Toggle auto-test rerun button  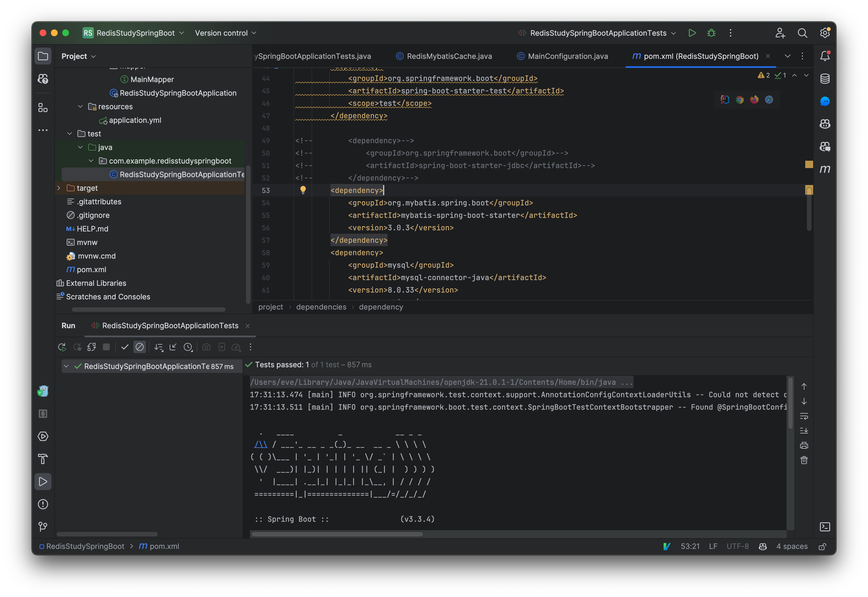(92, 347)
